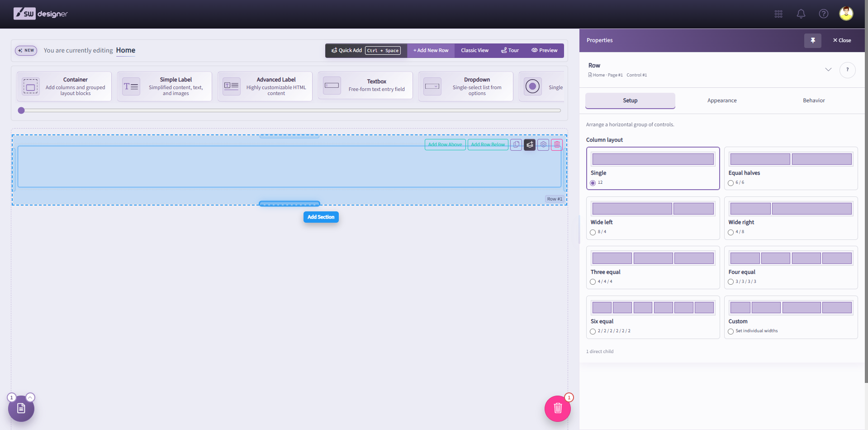This screenshot has width=868, height=430.
Task: Pin the Properties panel
Action: click(x=813, y=40)
